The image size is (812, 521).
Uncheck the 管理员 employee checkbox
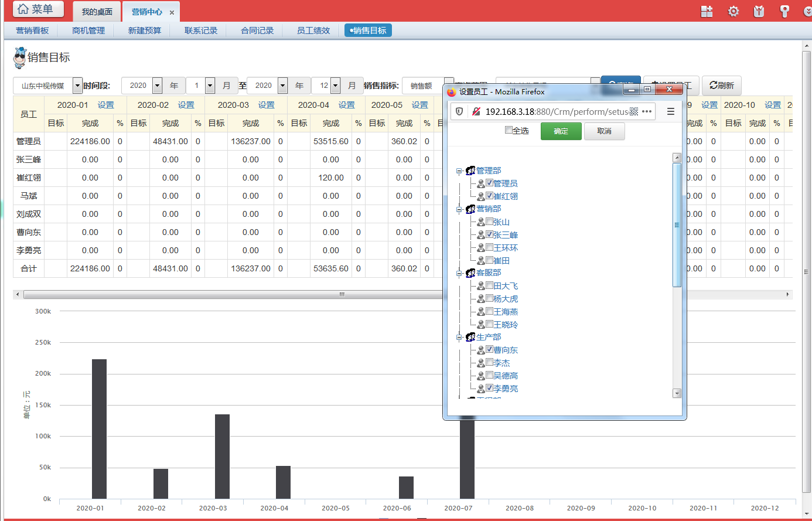pyautogui.click(x=489, y=183)
